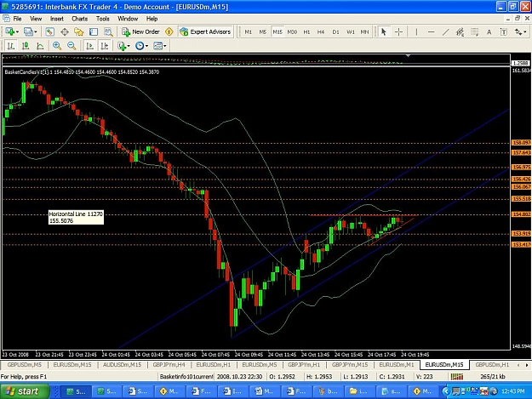Switch timeframe to D1
532x399 pixels.
335,31
